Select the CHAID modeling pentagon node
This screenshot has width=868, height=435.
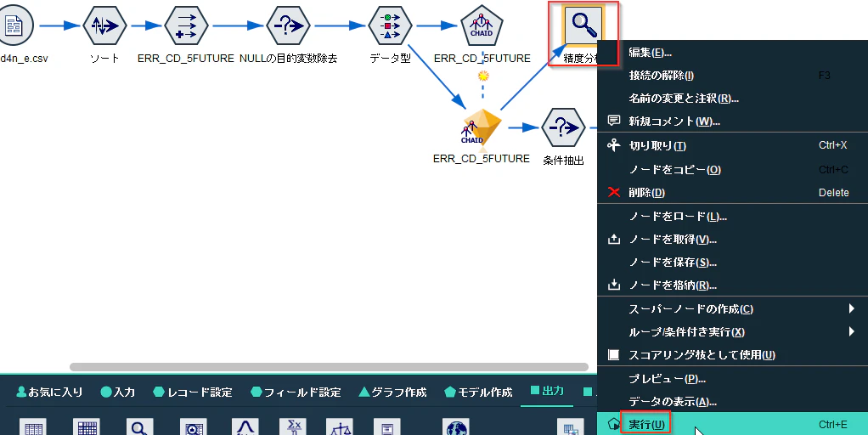coord(482,25)
